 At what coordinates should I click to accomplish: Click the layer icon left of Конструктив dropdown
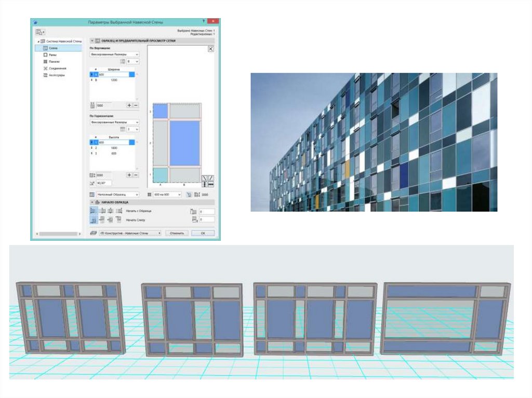[94, 234]
